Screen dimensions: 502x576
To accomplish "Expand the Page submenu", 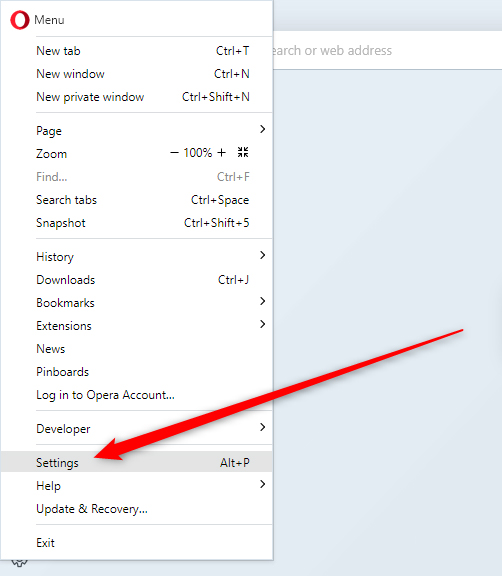I will [x=137, y=130].
